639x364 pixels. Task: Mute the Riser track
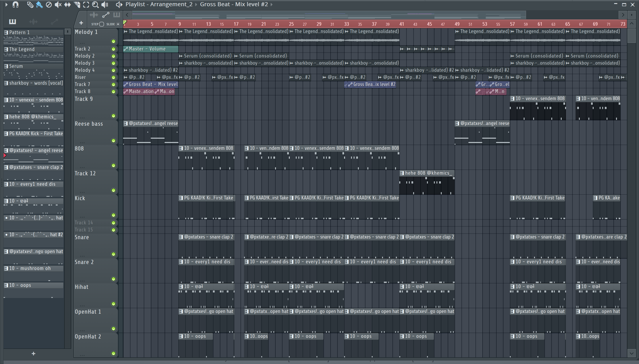pos(113,78)
